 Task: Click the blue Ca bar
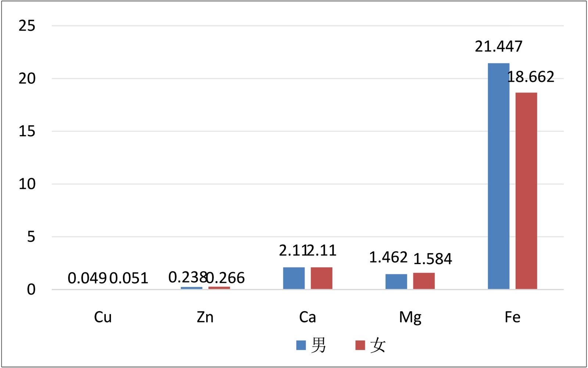pos(294,278)
